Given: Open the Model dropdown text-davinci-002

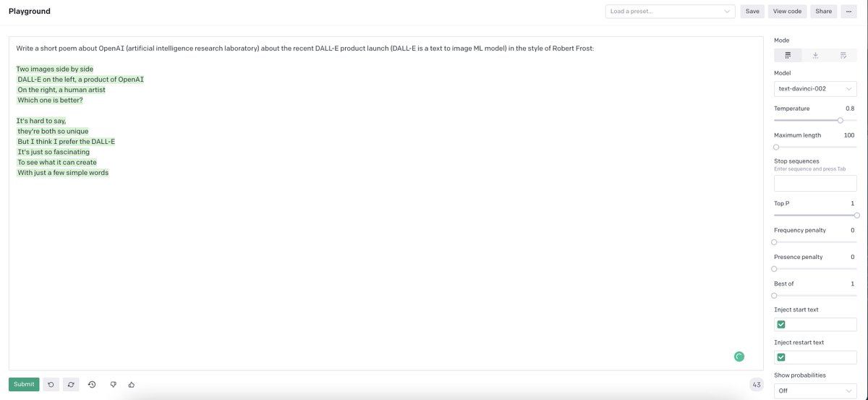Looking at the screenshot, I should (x=815, y=88).
